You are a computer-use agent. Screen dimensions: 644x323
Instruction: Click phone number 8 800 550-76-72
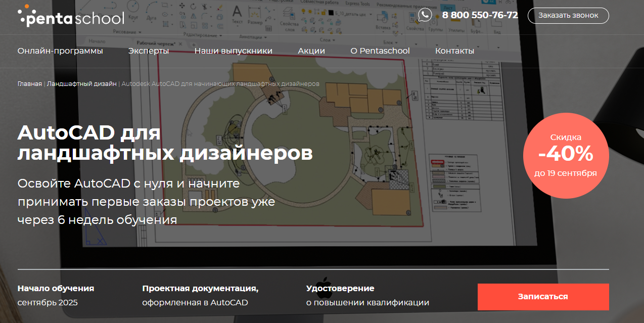(x=480, y=15)
